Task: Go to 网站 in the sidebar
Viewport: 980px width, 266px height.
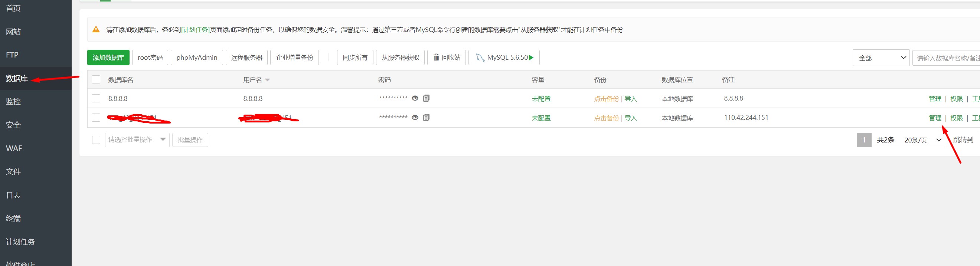Action: [13, 32]
